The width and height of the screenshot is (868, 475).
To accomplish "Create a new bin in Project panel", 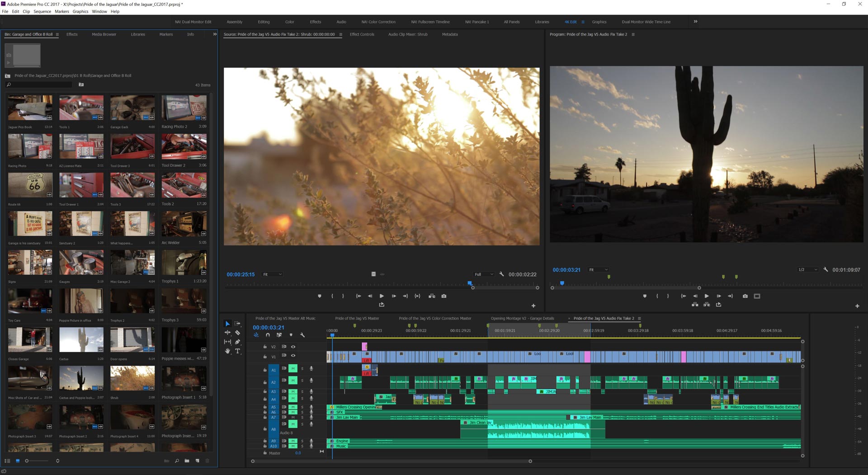I will (187, 461).
